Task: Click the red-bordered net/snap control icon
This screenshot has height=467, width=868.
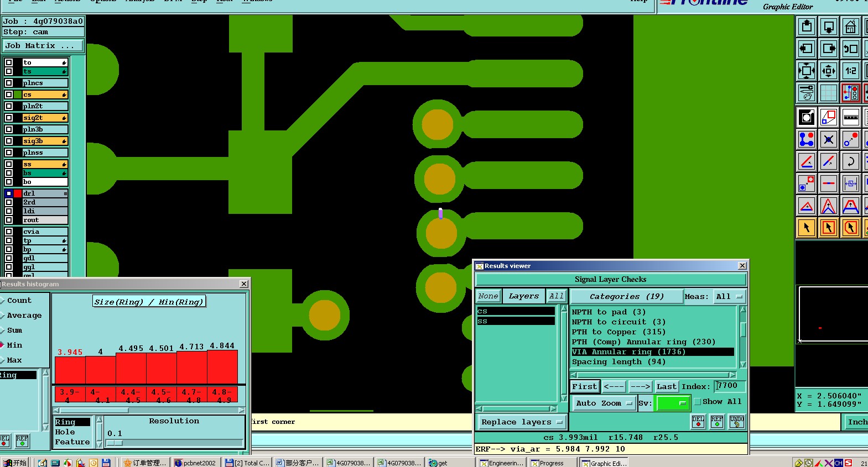Action: [851, 93]
